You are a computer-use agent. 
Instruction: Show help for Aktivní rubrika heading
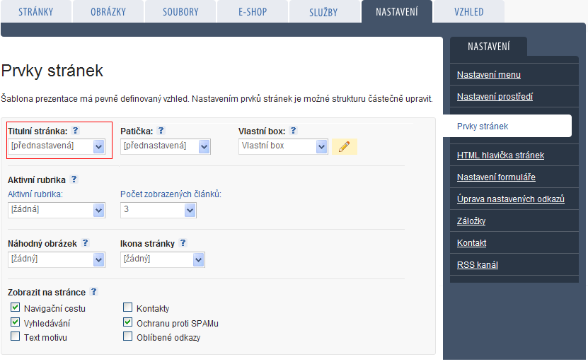coord(74,179)
